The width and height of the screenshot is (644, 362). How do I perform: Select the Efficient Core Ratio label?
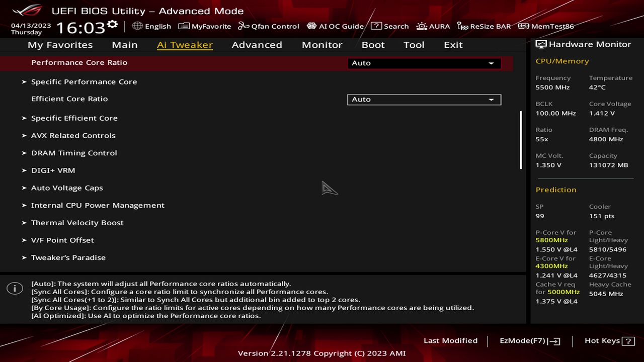coord(69,99)
